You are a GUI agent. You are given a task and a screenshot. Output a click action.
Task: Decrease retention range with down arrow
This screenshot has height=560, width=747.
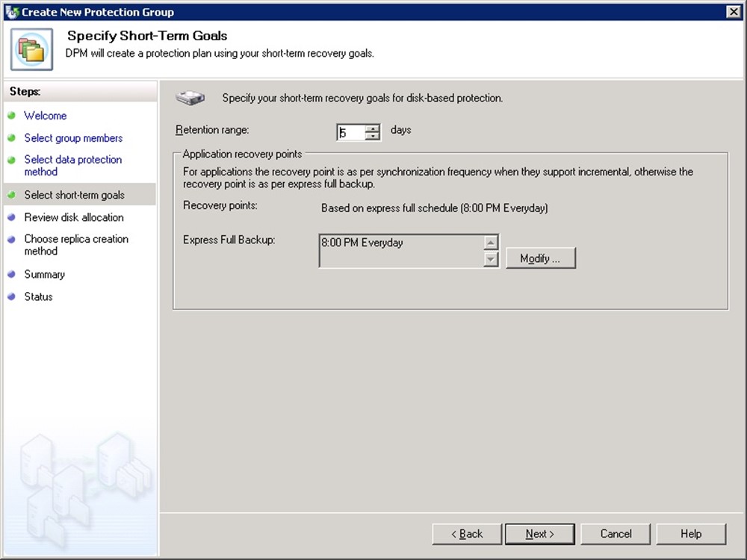coord(372,137)
